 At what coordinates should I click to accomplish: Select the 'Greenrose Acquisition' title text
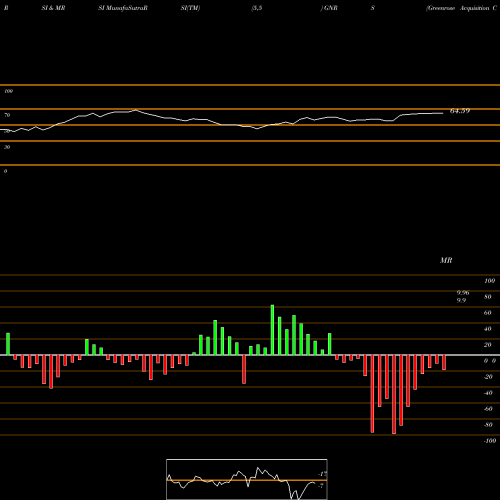(458, 8)
